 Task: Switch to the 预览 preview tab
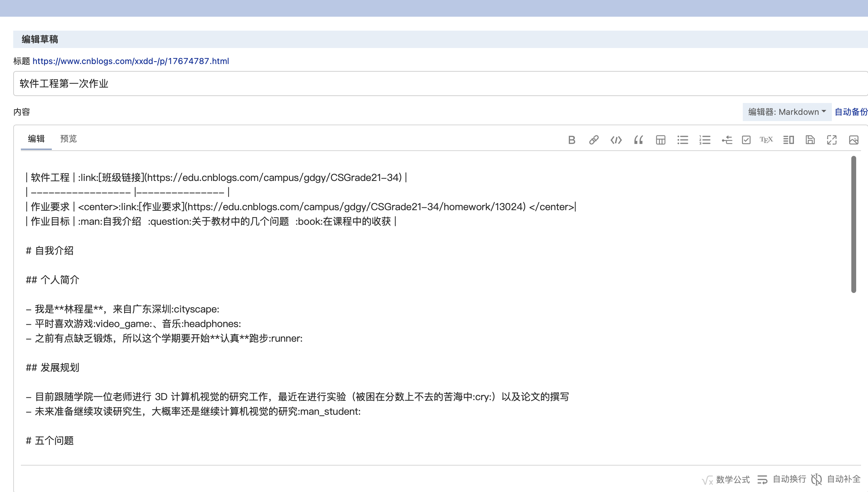[69, 139]
